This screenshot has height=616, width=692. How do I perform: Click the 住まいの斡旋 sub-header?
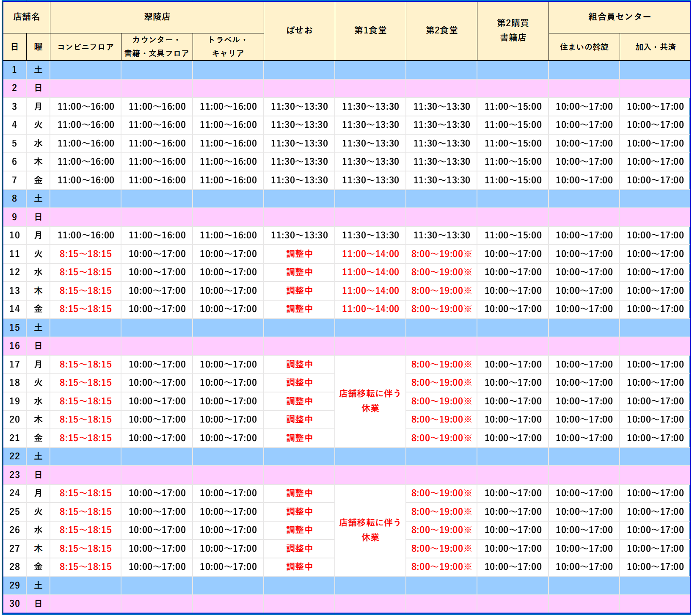[x=584, y=47]
